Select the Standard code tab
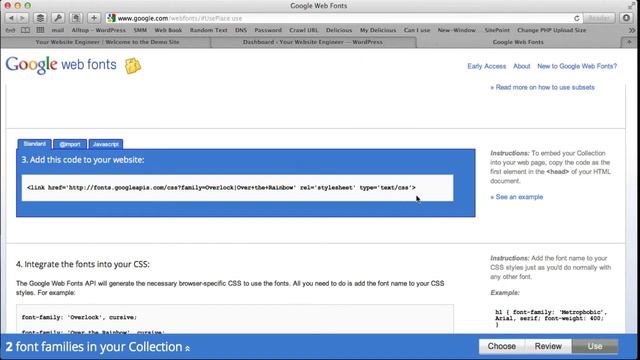 tap(35, 144)
